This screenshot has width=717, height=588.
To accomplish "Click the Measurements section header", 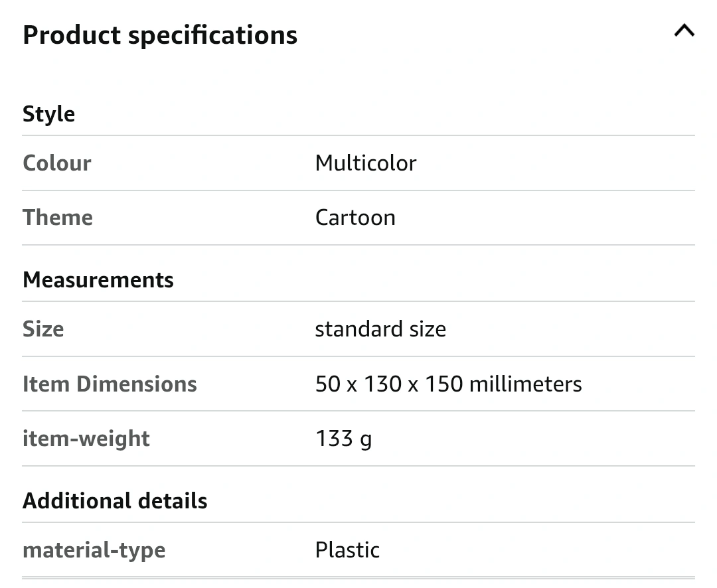I will click(98, 280).
